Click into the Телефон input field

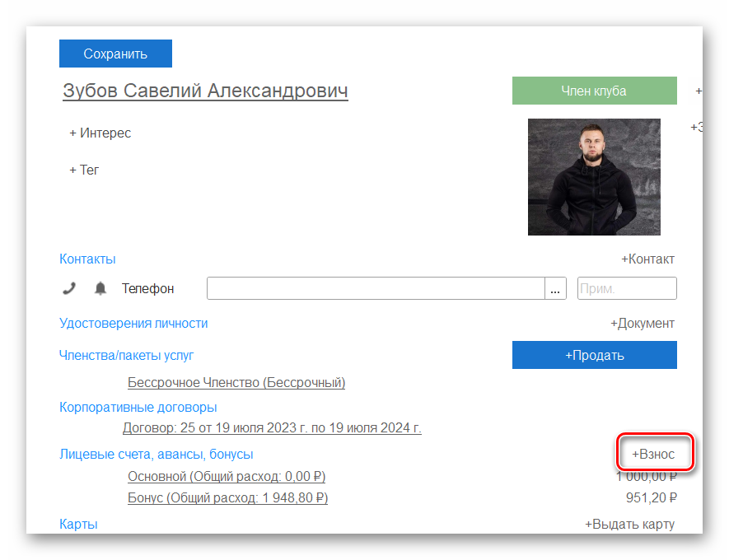(x=376, y=288)
